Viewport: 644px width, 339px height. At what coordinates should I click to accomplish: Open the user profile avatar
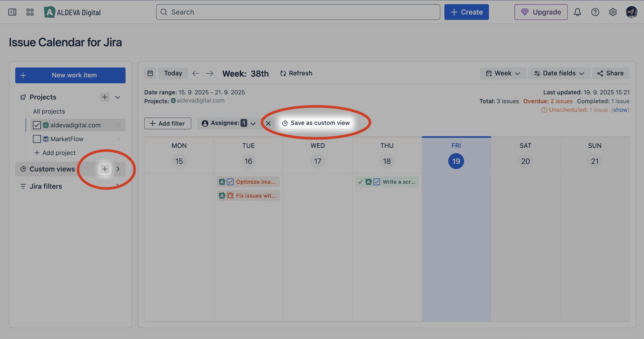(631, 12)
